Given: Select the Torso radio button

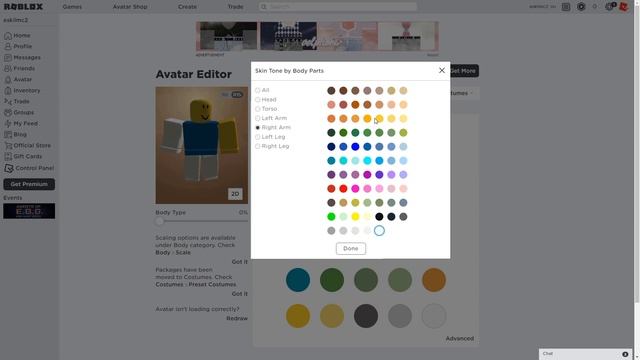Looking at the screenshot, I should click(258, 109).
